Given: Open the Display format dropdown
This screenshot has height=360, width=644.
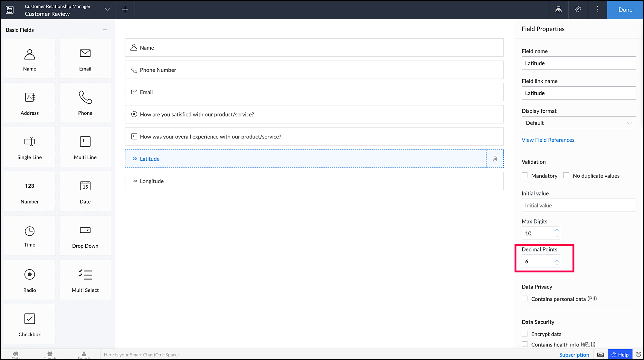Looking at the screenshot, I should pos(579,123).
